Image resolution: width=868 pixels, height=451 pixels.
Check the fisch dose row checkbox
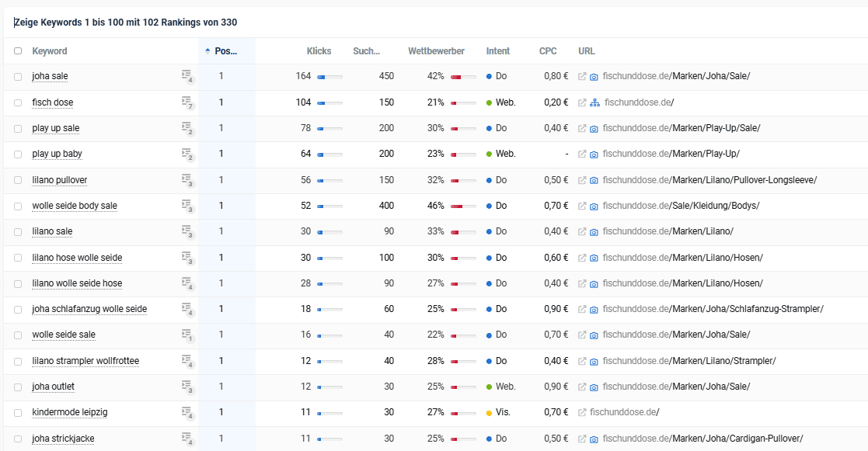[18, 102]
